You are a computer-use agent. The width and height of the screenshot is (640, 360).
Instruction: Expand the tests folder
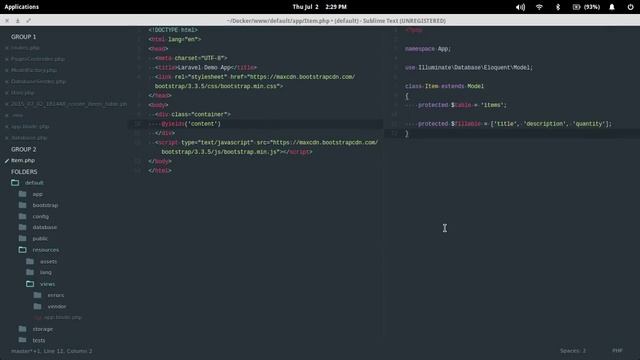coord(39,340)
